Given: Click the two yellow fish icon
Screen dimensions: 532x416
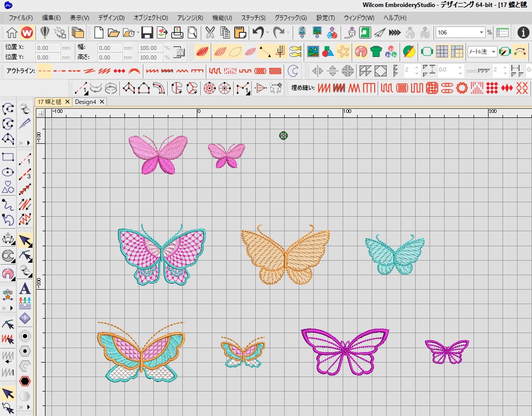Looking at the screenshot, I should (295, 51).
